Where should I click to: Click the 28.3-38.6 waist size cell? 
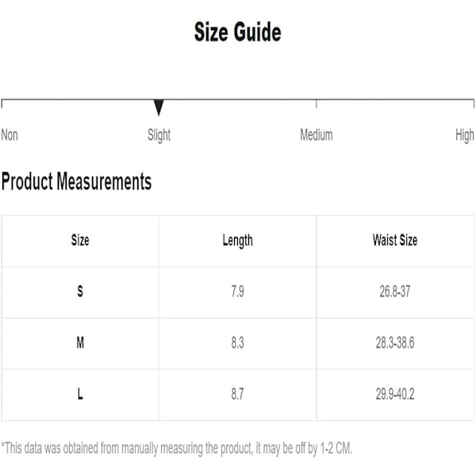(395, 343)
